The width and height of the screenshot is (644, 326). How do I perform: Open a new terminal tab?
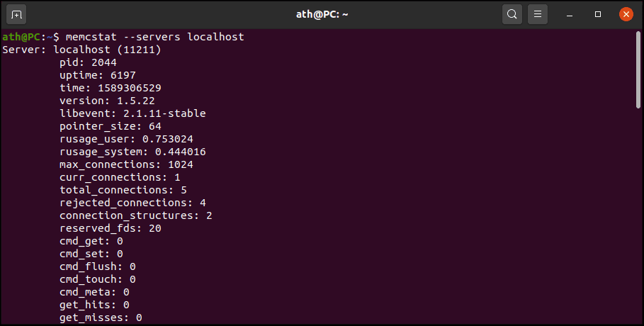pyautogui.click(x=16, y=14)
